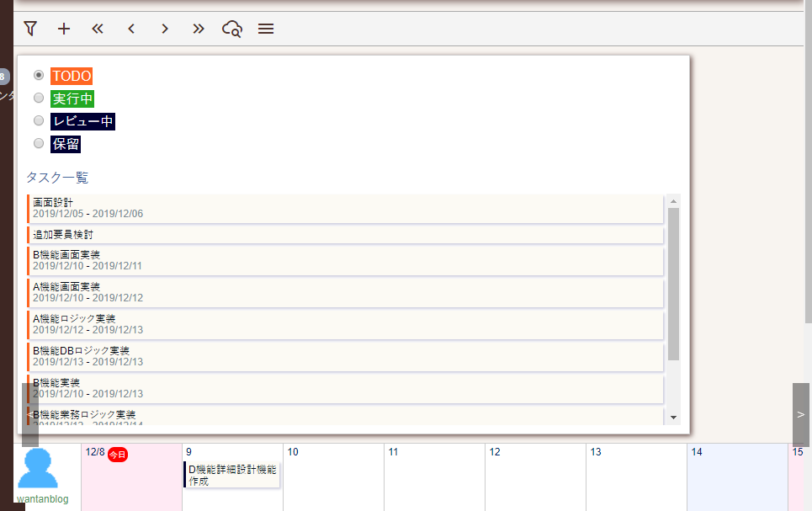Open the B機能業務ロジック実装 task
Image resolution: width=812 pixels, height=511 pixels.
(345, 416)
